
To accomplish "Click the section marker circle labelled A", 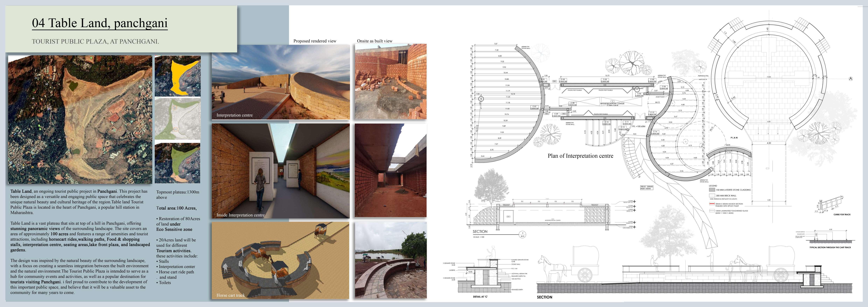I will [850, 79].
